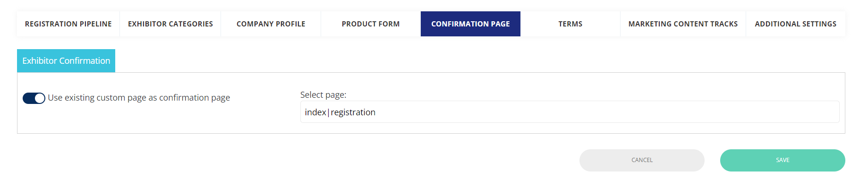The image size is (868, 180).
Task: Click the 'Use existing custom page' label
Action: 139,98
